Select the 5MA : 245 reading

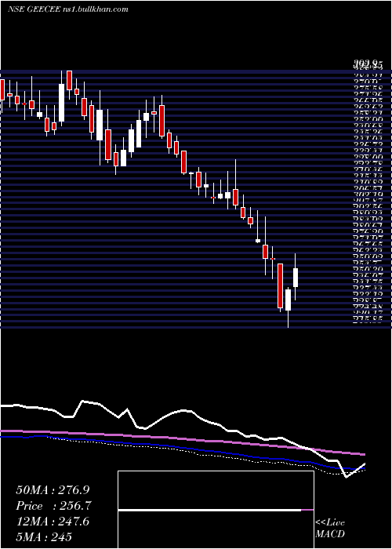click(x=44, y=536)
